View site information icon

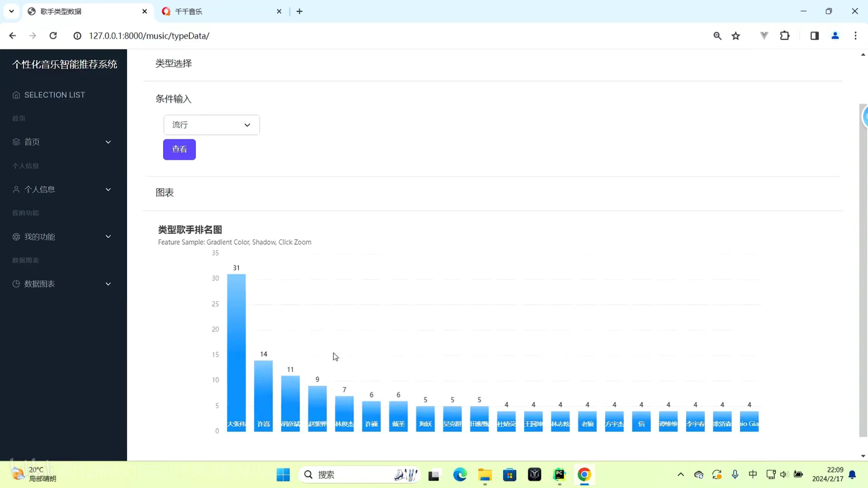[x=77, y=36]
